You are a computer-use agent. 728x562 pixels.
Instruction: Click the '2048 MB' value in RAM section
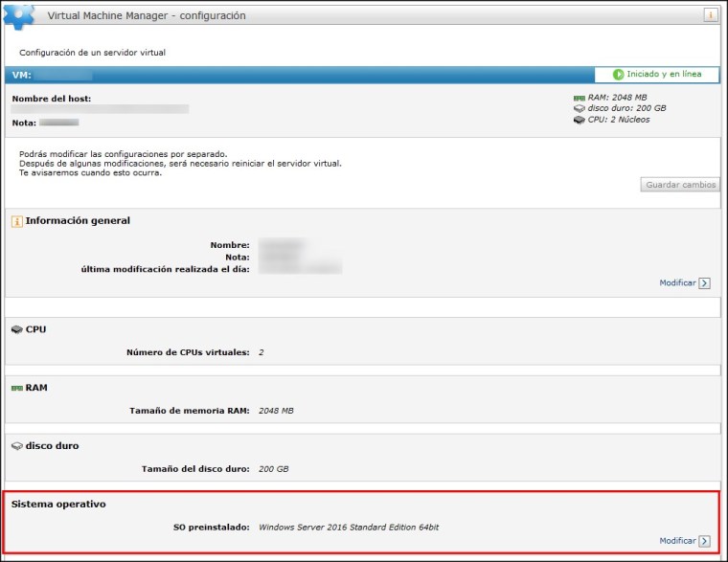(x=276, y=411)
